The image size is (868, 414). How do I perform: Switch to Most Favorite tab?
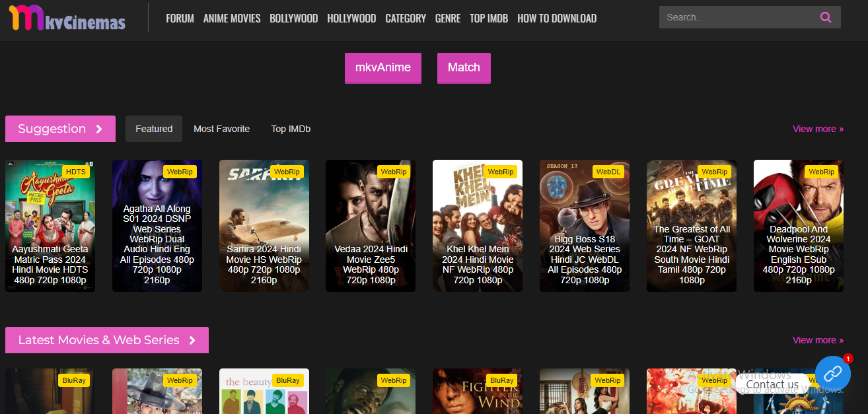coord(221,129)
